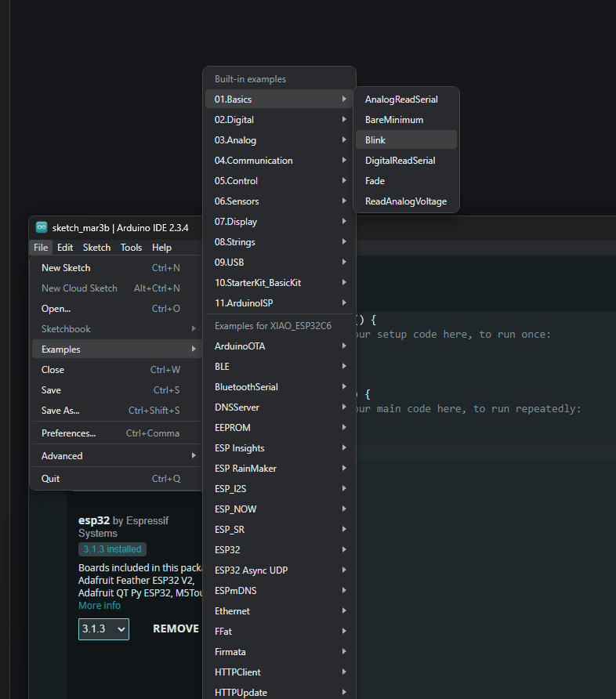Viewport: 616px width, 699px height.
Task: Click Save As... in File menu
Action: (x=118, y=410)
